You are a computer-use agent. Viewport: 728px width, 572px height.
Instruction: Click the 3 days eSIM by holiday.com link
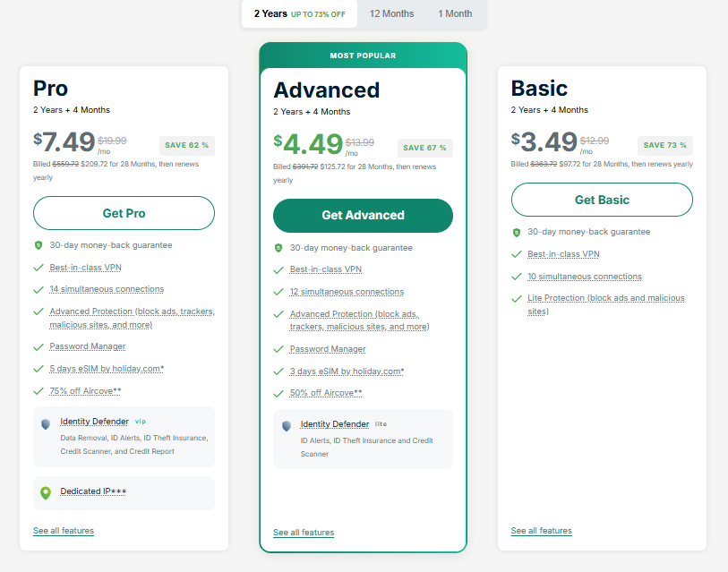coord(347,371)
